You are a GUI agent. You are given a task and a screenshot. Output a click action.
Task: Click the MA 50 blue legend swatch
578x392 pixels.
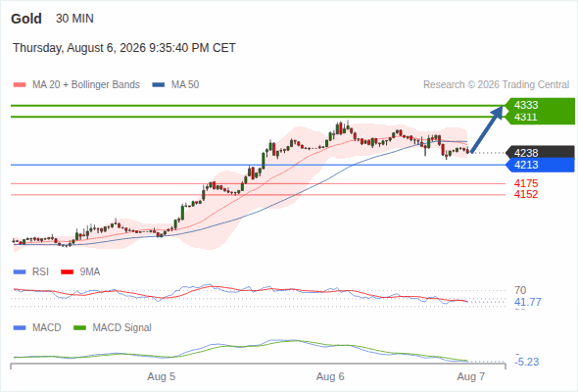(x=159, y=85)
